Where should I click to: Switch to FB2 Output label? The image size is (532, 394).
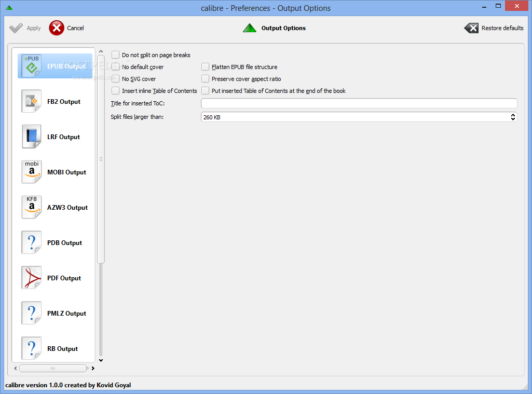coord(64,101)
